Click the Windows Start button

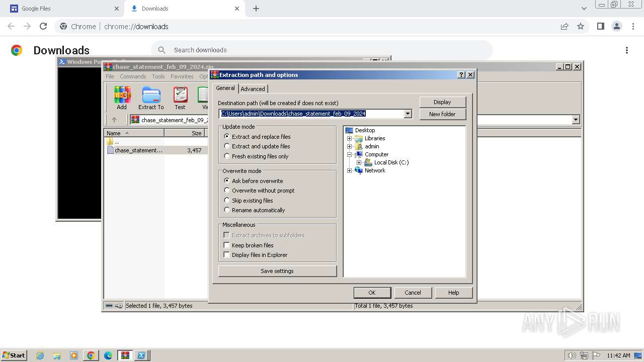14,355
